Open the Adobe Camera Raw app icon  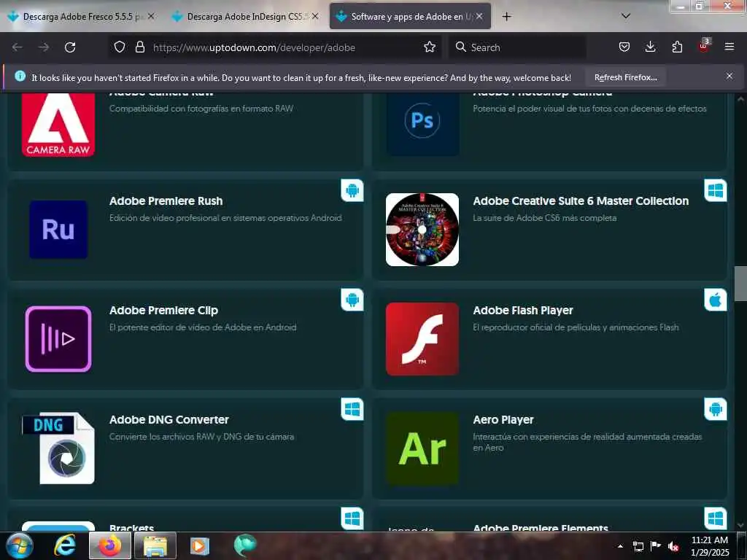pyautogui.click(x=58, y=125)
